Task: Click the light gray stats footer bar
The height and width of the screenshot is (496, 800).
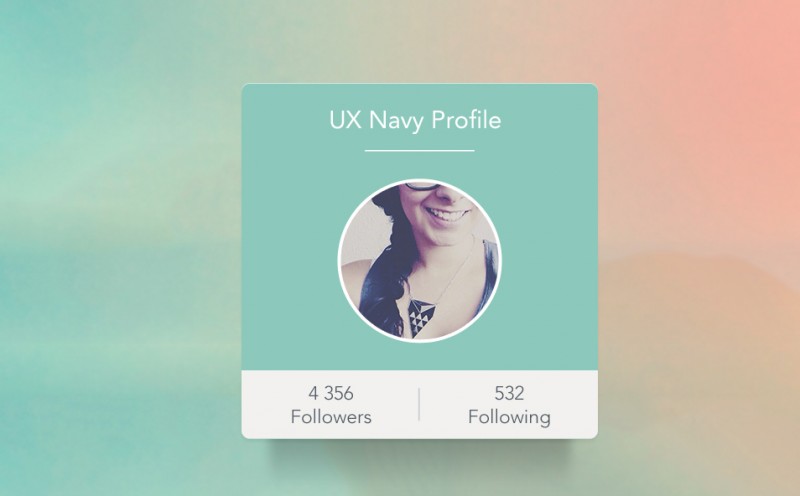Action: click(x=419, y=404)
